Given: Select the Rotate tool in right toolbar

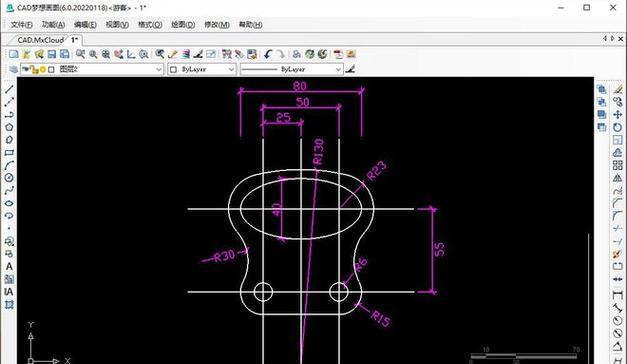Looking at the screenshot, I should [618, 127].
